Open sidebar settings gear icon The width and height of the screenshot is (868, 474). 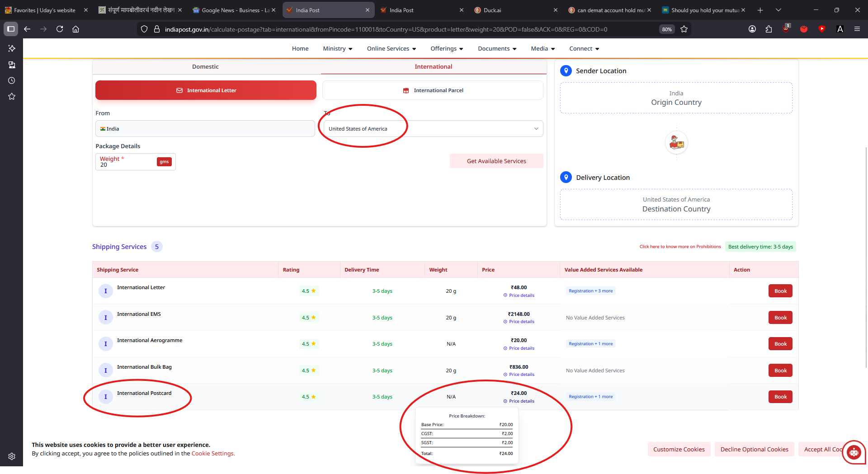[12, 456]
